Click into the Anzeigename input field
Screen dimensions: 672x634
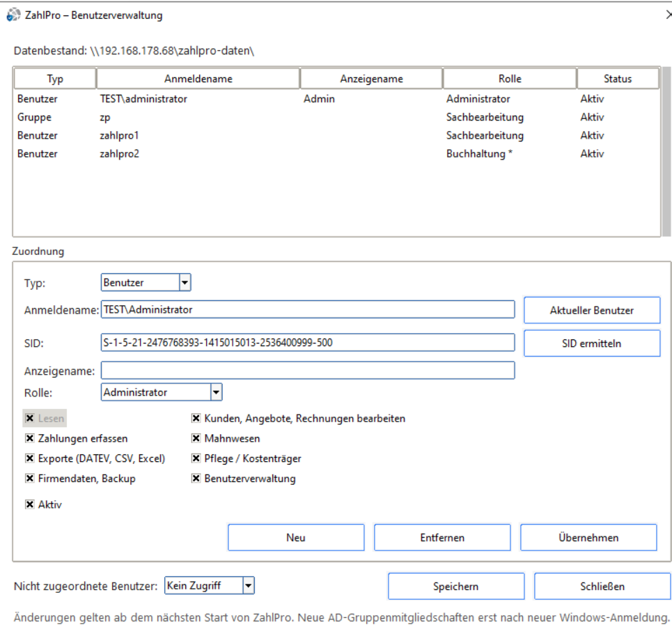pyautogui.click(x=308, y=371)
